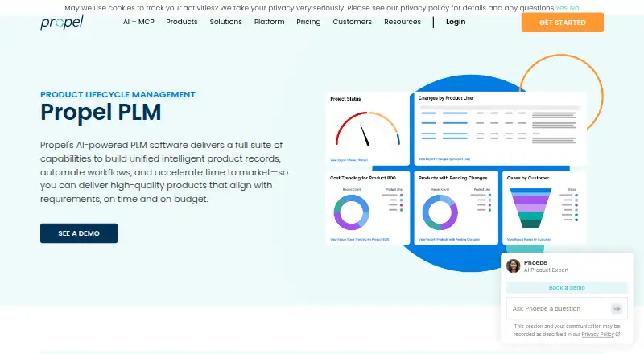This screenshot has height=354, width=644.
Task: Open the Resources menu
Action: 402,22
